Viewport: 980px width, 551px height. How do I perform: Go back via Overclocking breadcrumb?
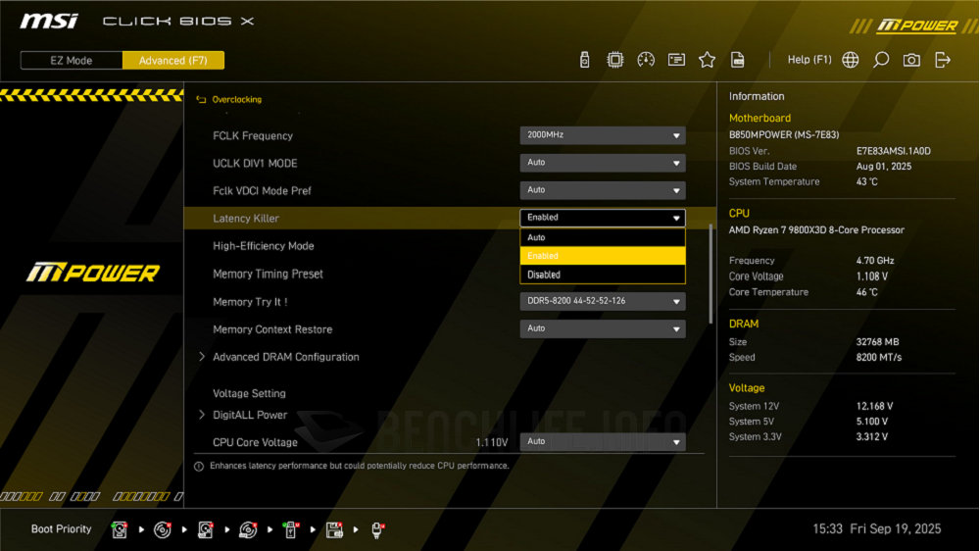(x=237, y=99)
